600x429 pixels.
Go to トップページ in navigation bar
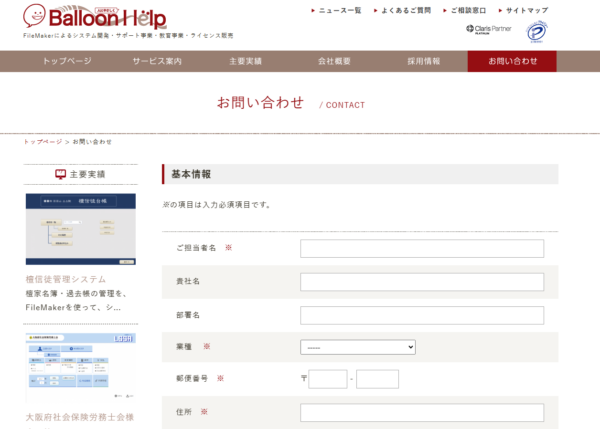(67, 61)
